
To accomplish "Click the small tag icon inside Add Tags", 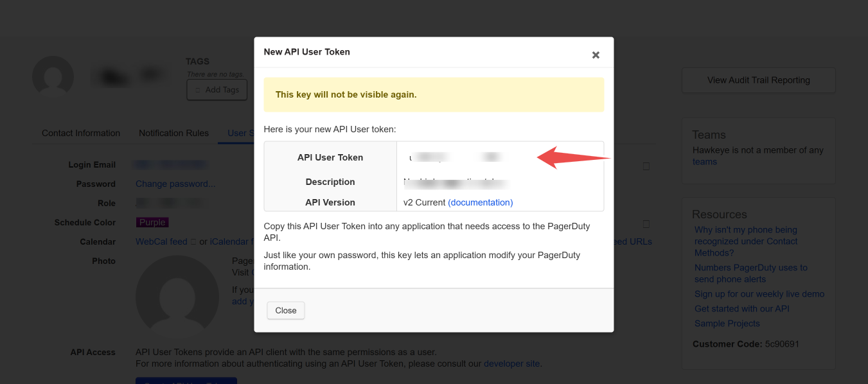I will (197, 90).
